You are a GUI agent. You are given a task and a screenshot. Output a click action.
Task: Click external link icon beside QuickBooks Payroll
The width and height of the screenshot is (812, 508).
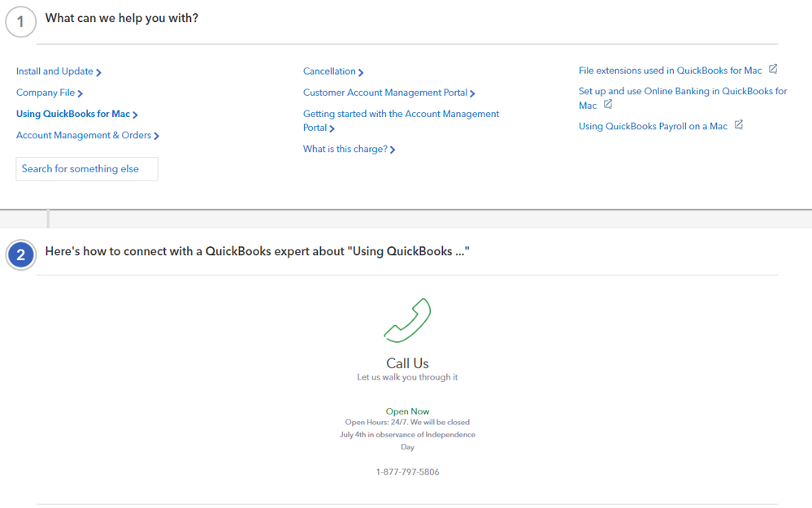coord(738,124)
